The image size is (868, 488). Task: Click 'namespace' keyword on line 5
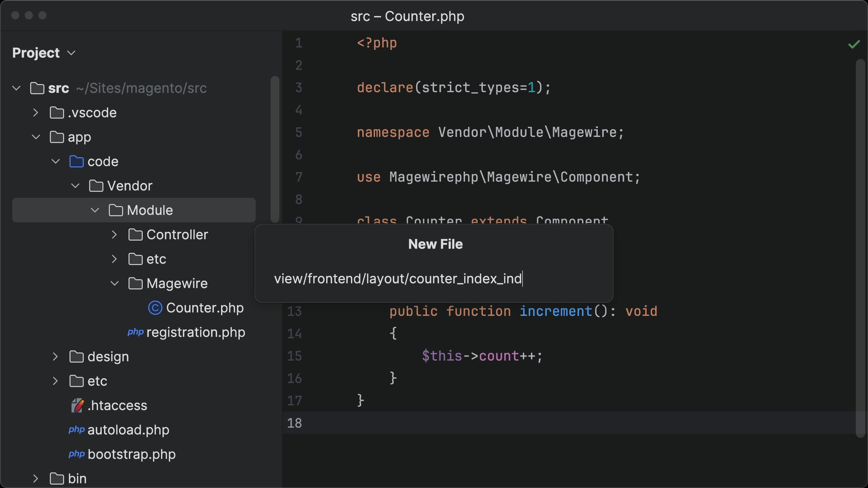point(393,132)
